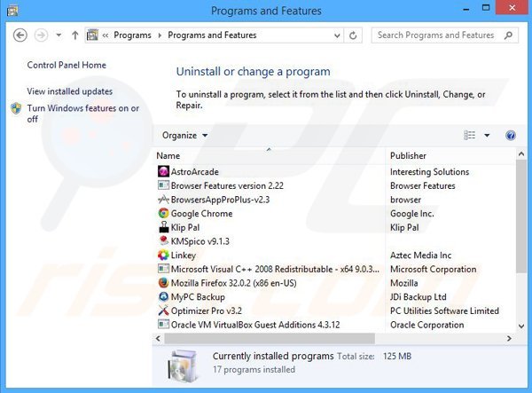This screenshot has width=532, height=393.
Task: Click horizontal scrollbar right arrow
Action: click(509, 338)
